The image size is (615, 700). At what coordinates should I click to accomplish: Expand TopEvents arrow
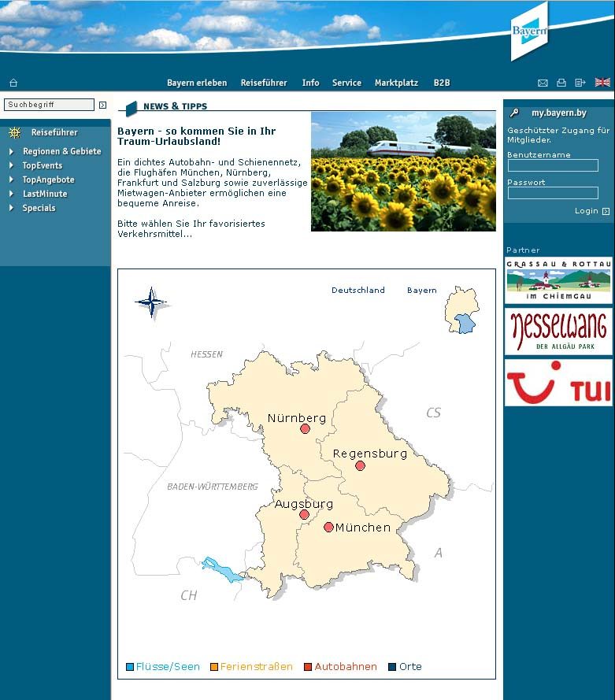pos(12,165)
